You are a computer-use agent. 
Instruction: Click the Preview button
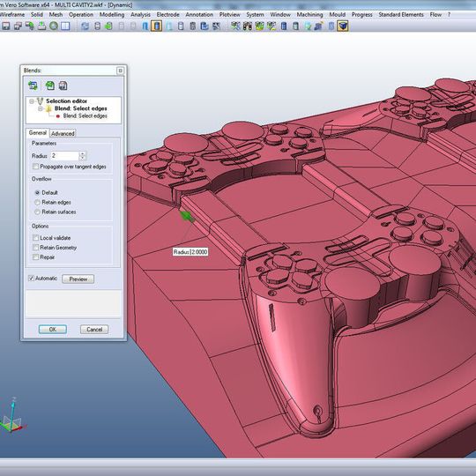(x=78, y=279)
